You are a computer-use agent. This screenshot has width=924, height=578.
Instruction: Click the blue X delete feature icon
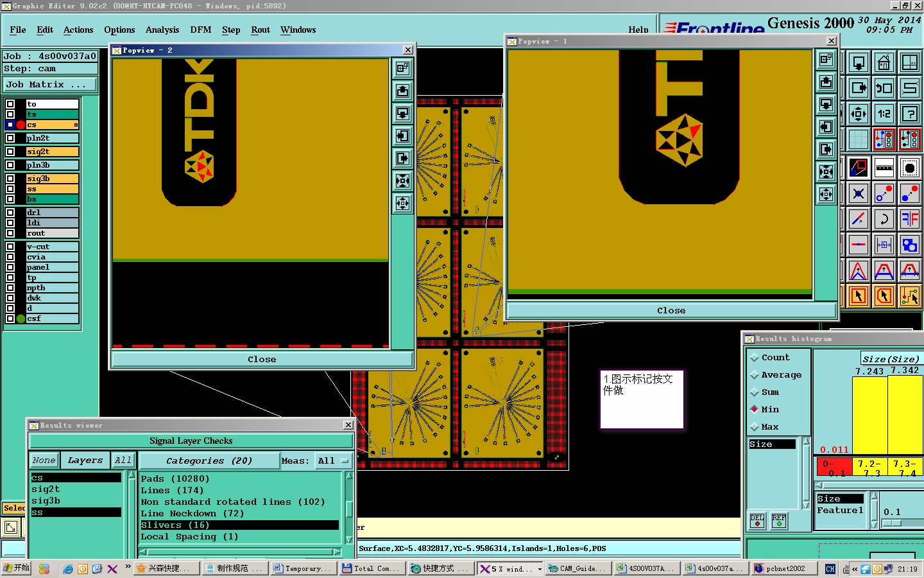pyautogui.click(x=859, y=193)
